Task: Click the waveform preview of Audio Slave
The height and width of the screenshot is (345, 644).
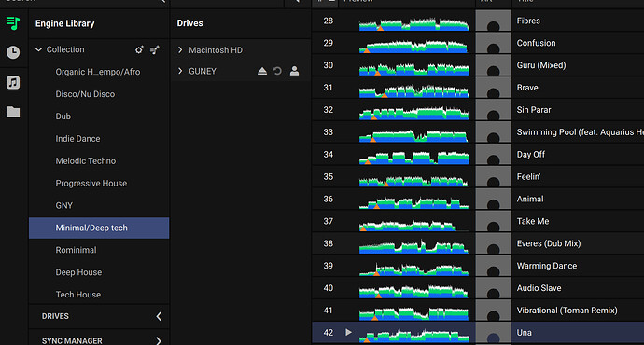Action: tap(414, 291)
